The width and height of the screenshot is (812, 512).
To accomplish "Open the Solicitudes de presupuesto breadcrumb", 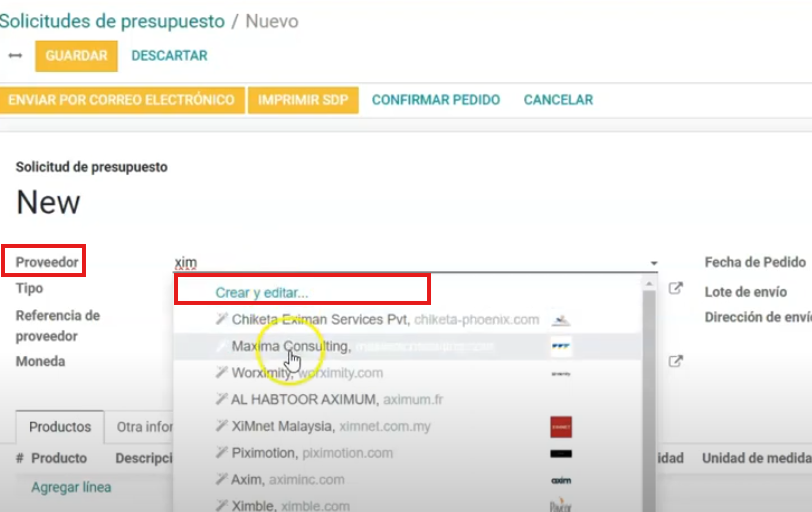I will pos(112,21).
